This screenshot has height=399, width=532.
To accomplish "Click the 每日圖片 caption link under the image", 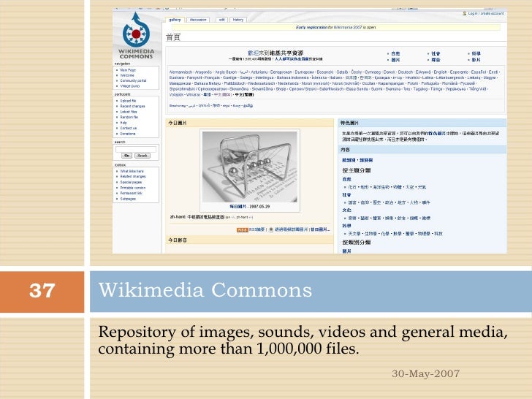I will [237, 206].
